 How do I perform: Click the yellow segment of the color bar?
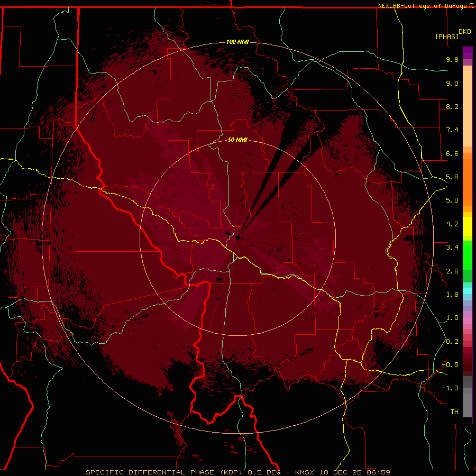467,226
